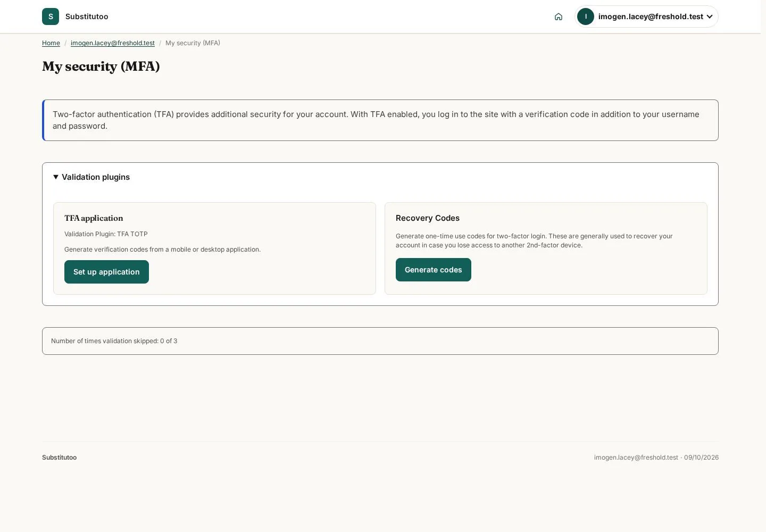This screenshot has width=766, height=532.
Task: Click the Generate codes button
Action: tap(434, 270)
